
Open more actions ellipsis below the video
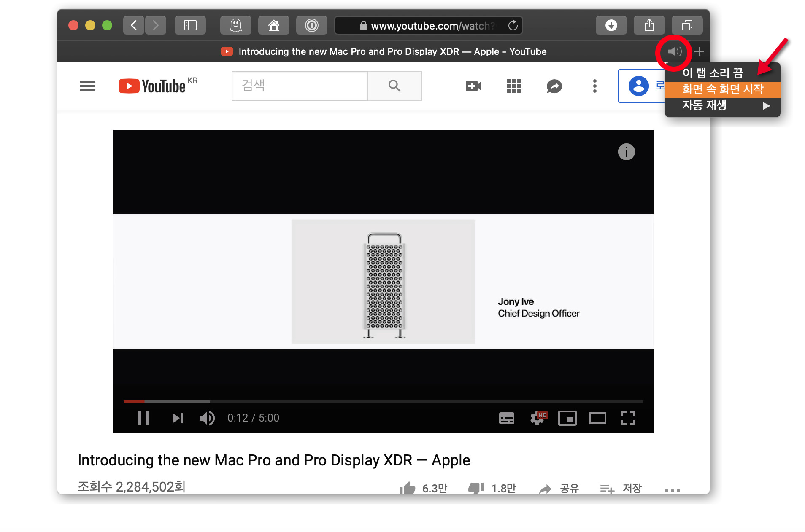tap(672, 490)
